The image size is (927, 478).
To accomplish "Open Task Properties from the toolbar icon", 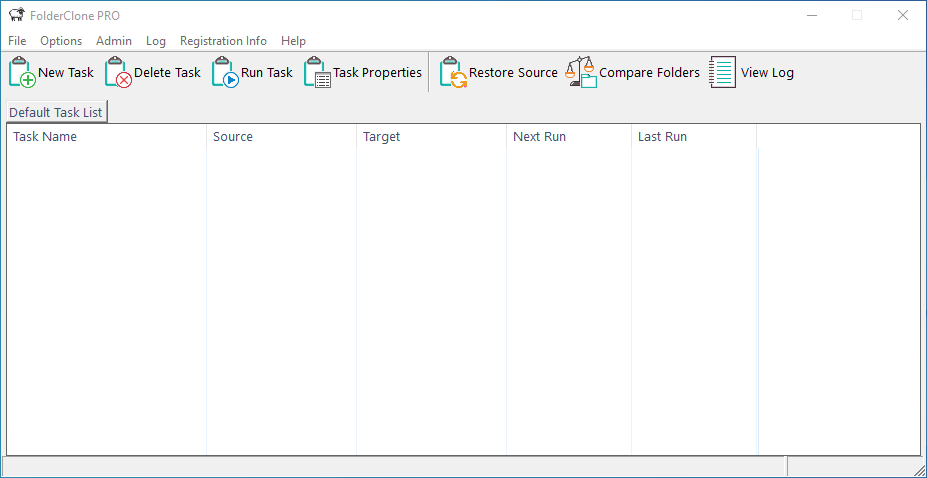I will [317, 73].
